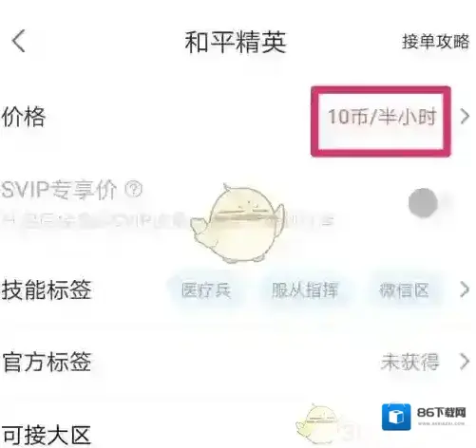Open the 接单攻略 guide link
The width and height of the screenshot is (476, 448).
436,42
